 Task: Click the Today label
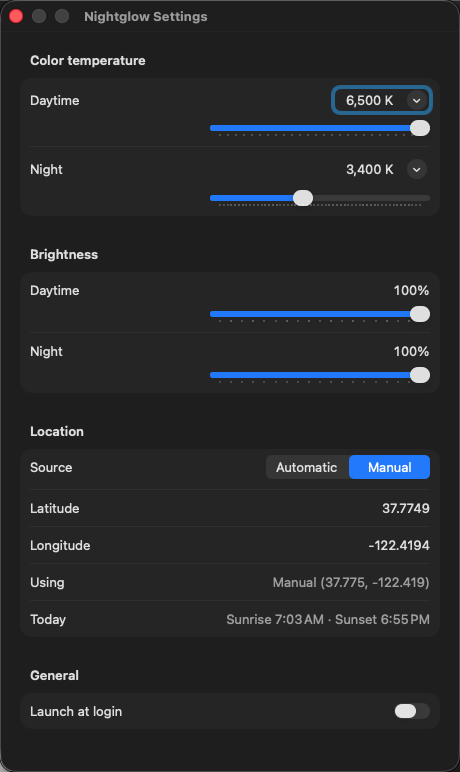[48, 619]
